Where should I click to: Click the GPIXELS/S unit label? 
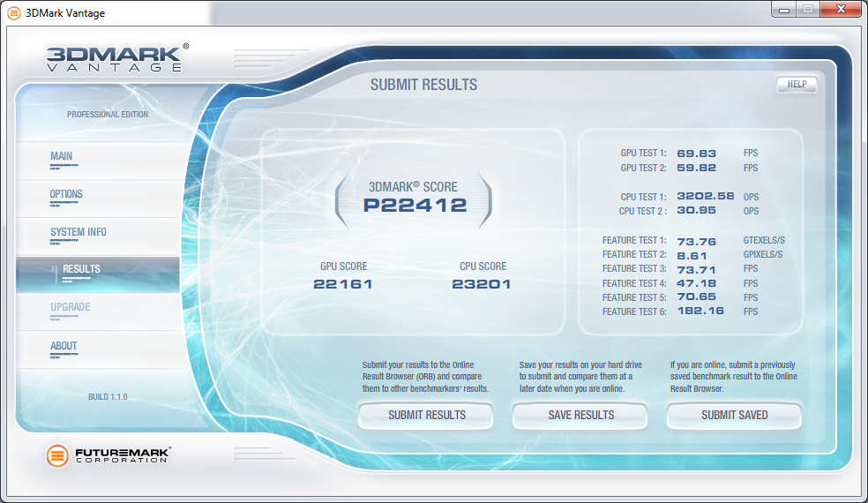(x=763, y=254)
